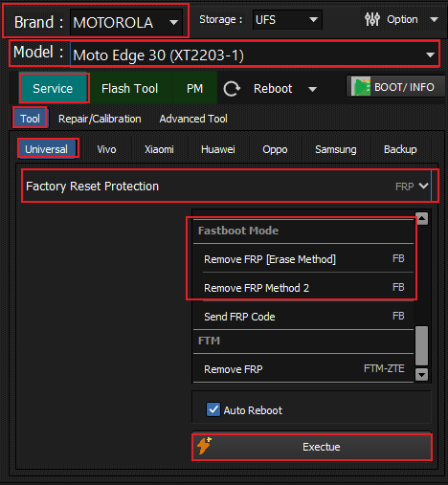Screen dimensions: 448x485
Task: Open the Reboot dropdown arrow
Action: (313, 89)
